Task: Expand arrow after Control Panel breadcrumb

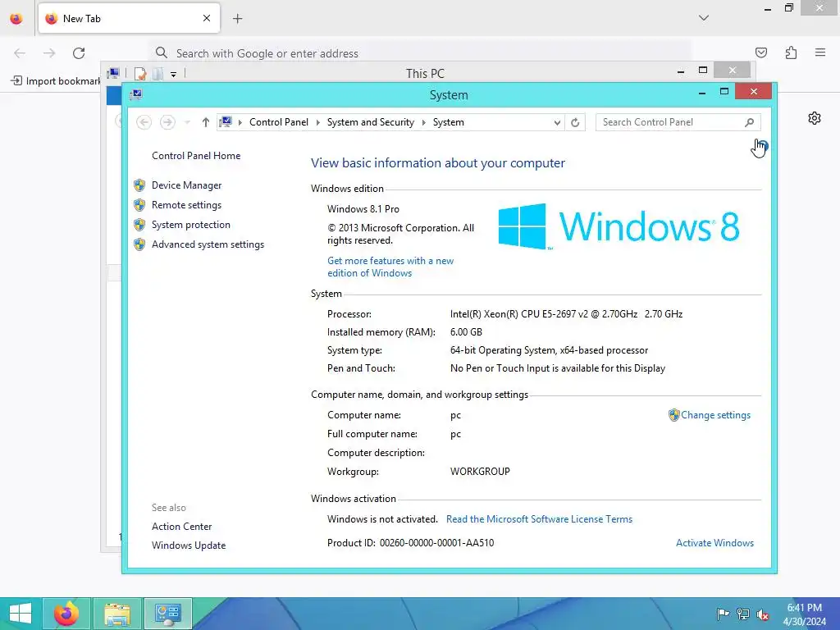Action: (317, 123)
